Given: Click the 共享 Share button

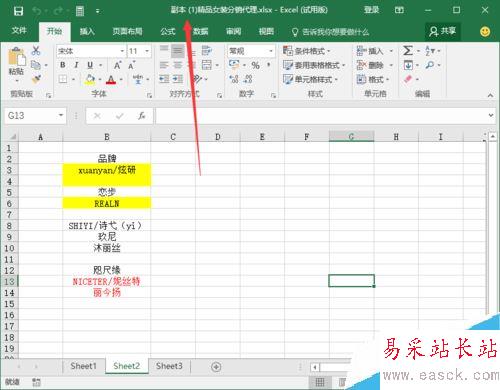Looking at the screenshot, I should click(x=443, y=31).
